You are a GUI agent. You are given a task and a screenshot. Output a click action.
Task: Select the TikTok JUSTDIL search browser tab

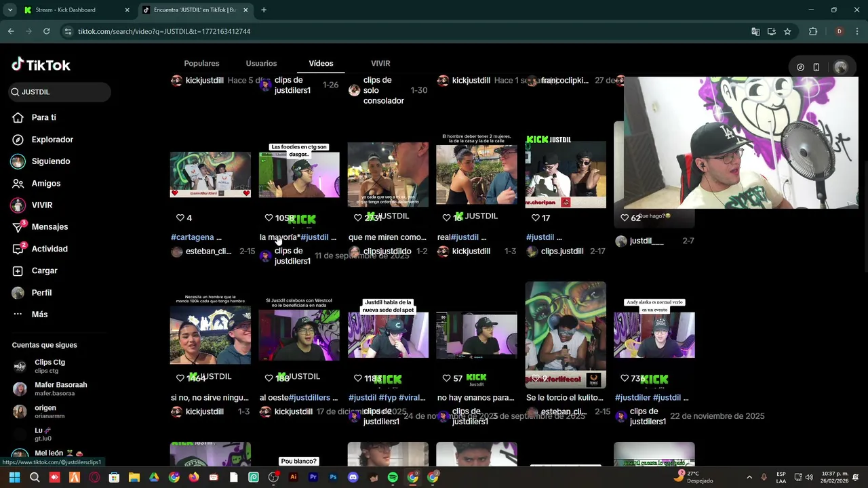pos(195,9)
